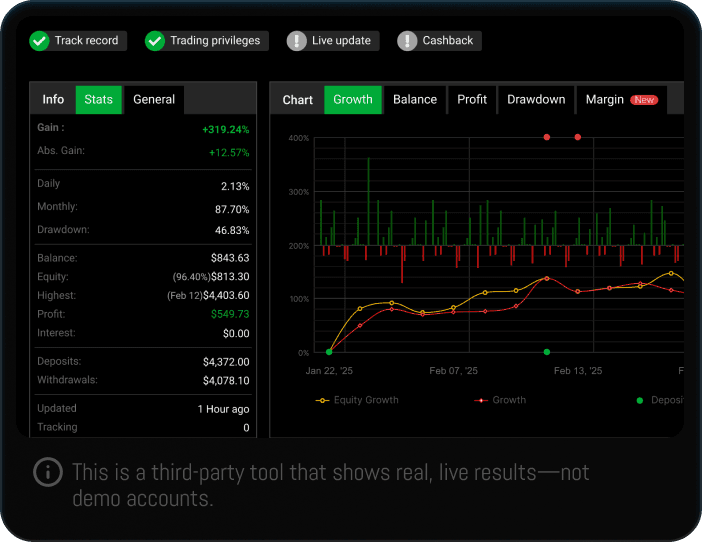Click the grey warning icon beside Live update
702x542 pixels.
[296, 41]
